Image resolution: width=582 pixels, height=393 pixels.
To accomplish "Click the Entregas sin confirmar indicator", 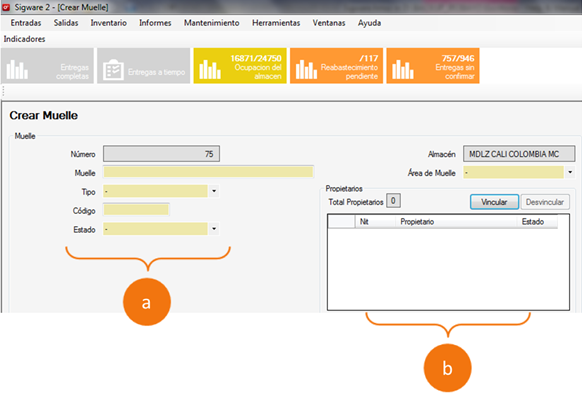I will 433,66.
